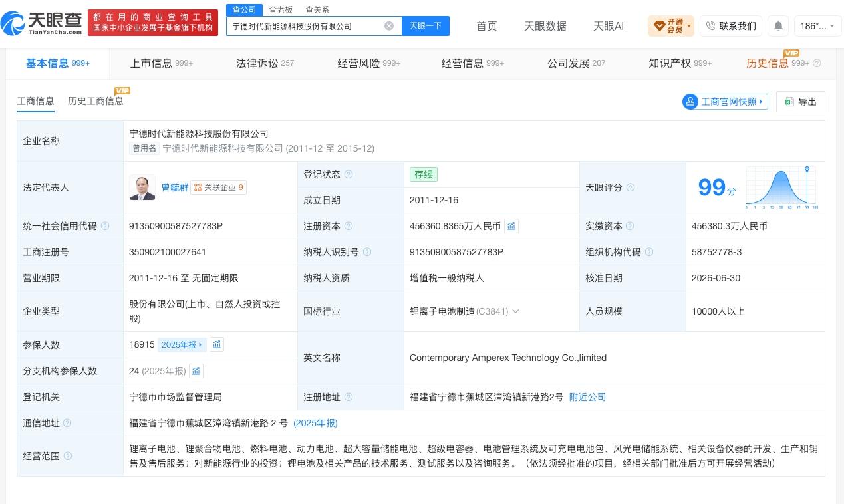Open the 186 account menu
The width and height of the screenshot is (844, 504).
pyautogui.click(x=818, y=26)
